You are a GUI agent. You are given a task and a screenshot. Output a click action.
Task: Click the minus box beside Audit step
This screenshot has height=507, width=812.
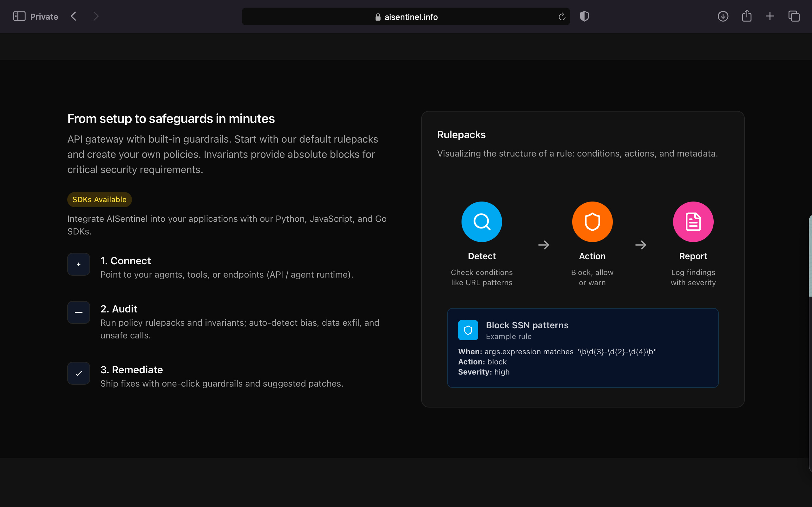point(79,312)
